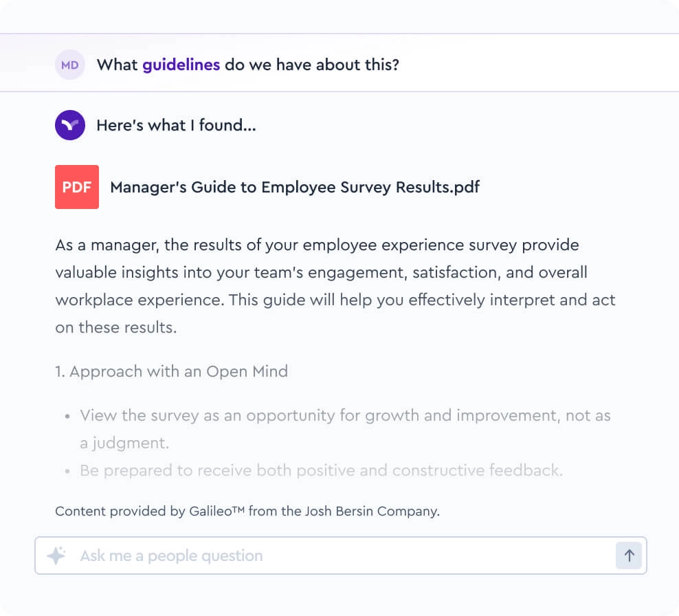Image resolution: width=679 pixels, height=616 pixels.
Task: Click the bullet dot before "Be prepared"
Action: [67, 472]
